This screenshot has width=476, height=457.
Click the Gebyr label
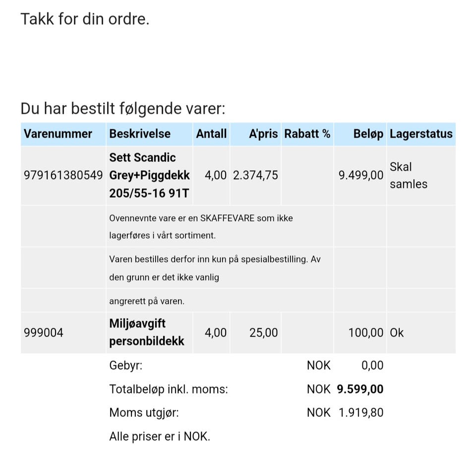pyautogui.click(x=125, y=366)
